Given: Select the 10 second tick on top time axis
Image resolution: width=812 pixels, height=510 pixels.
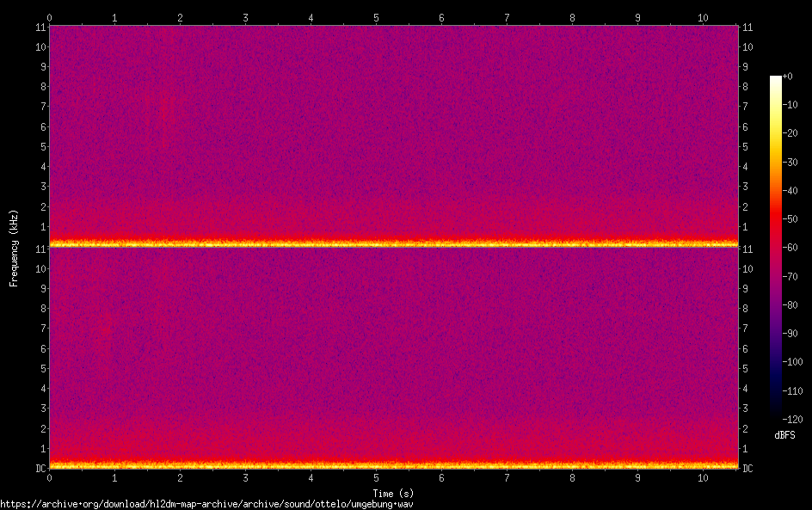Looking at the screenshot, I should click(703, 17).
